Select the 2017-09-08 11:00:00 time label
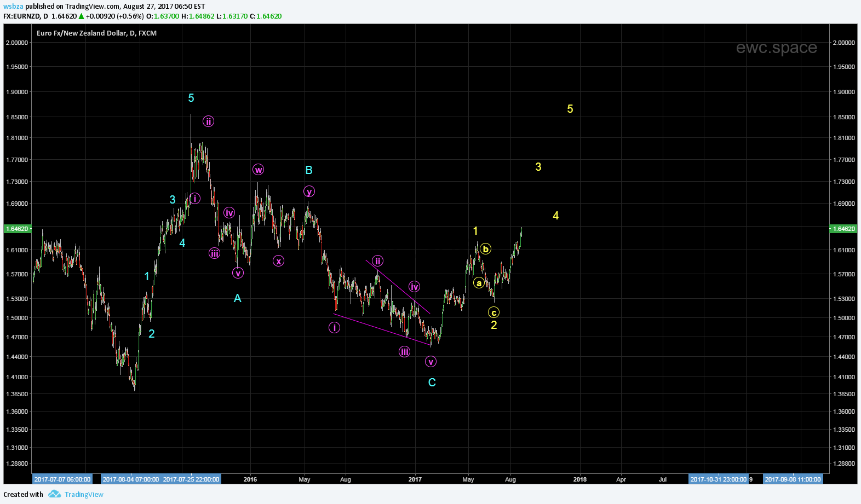Viewport: 861px width, 504px height. coord(793,479)
